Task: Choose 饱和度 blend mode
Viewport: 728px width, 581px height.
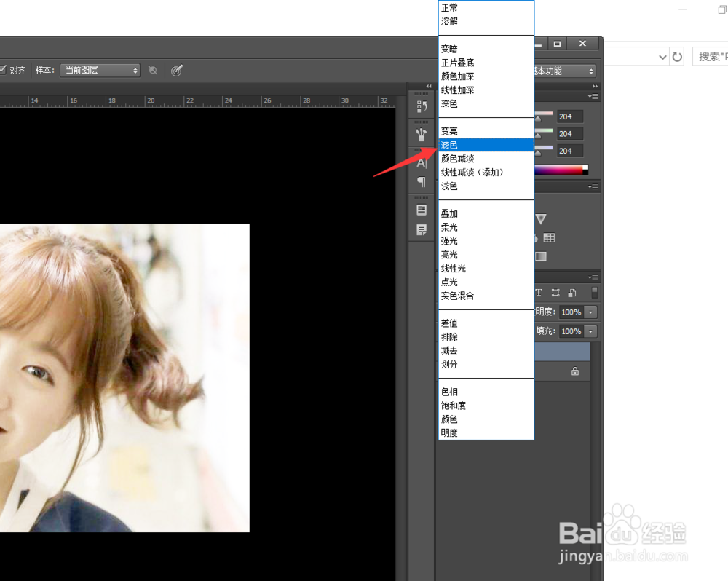Action: [x=486, y=406]
